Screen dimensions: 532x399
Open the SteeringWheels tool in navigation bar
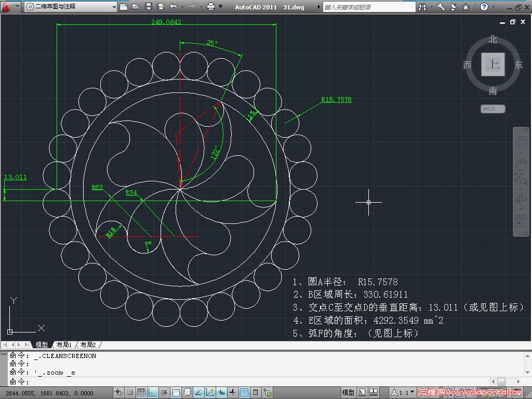tap(521, 142)
